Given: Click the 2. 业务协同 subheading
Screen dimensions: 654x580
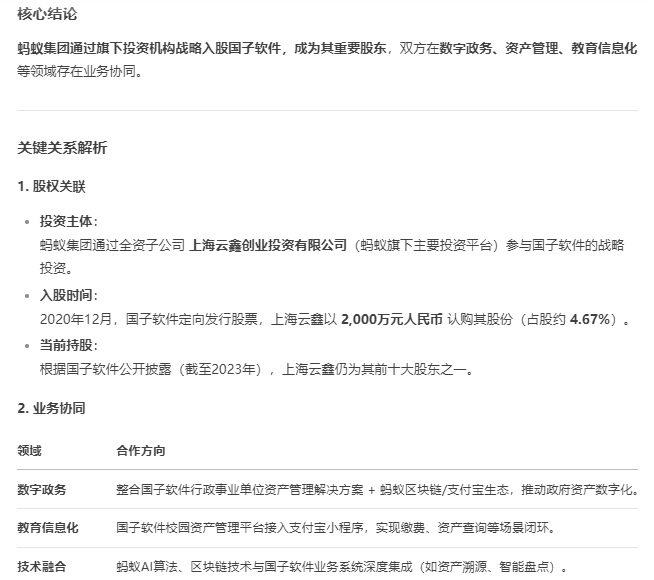Looking at the screenshot, I should click(x=51, y=408).
